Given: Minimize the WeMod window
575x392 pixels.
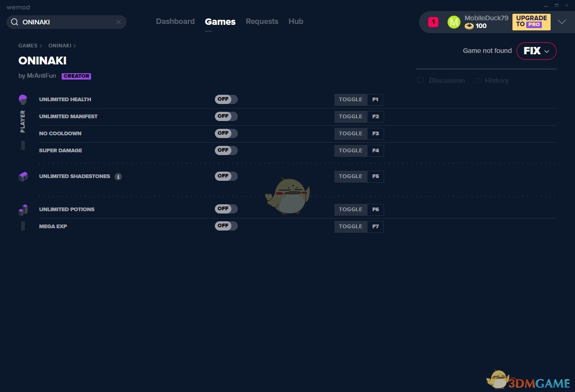Looking at the screenshot, I should (x=546, y=5).
